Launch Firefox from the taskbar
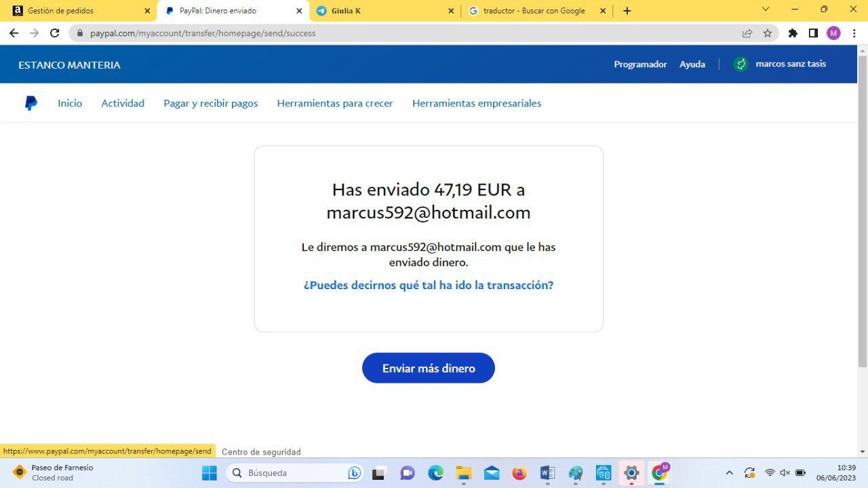The height and width of the screenshot is (488, 868). pos(519,473)
